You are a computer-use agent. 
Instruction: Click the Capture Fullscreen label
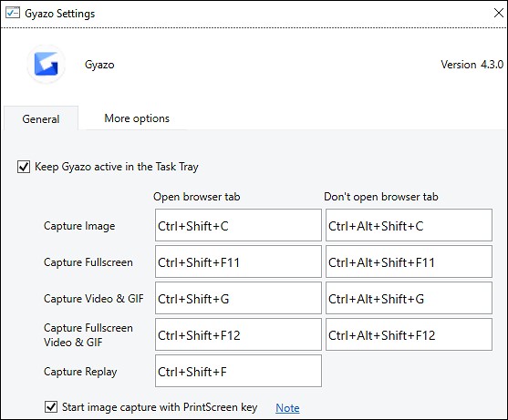pyautogui.click(x=88, y=262)
